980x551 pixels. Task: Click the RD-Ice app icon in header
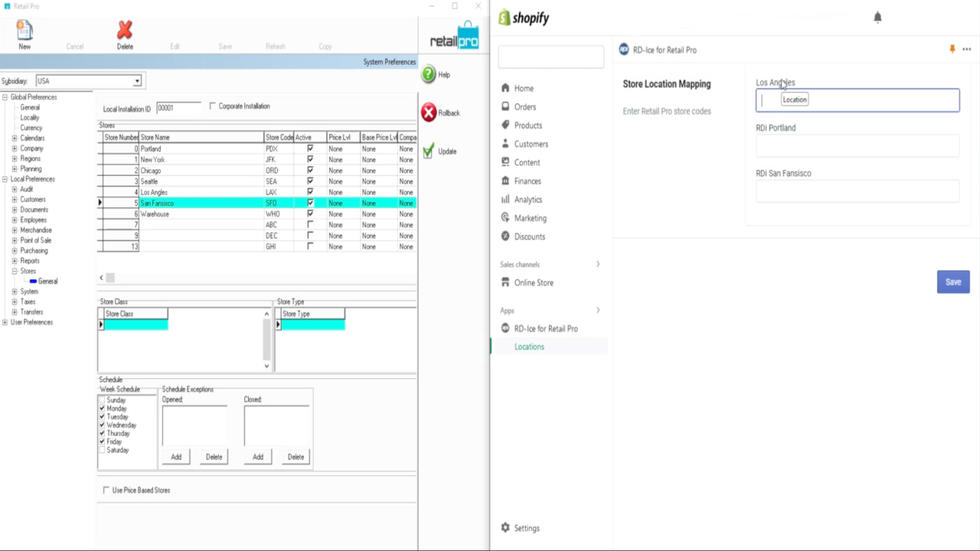click(x=624, y=49)
